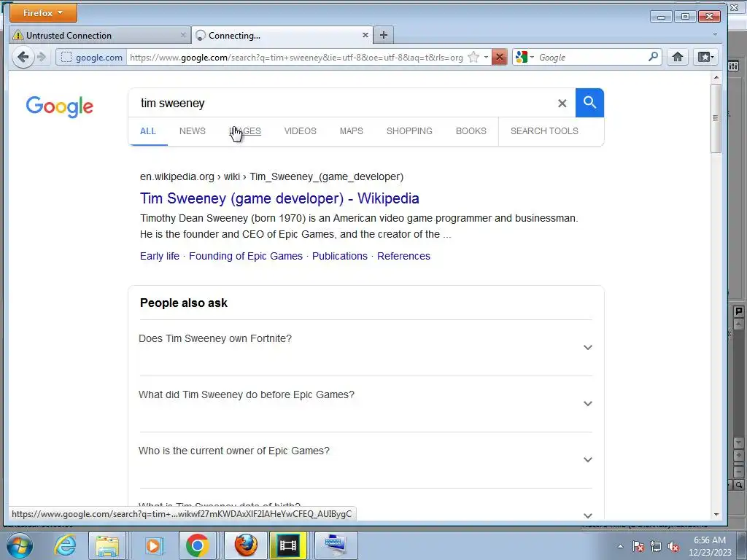
Task: Open the Publications sitelink
Action: (340, 256)
